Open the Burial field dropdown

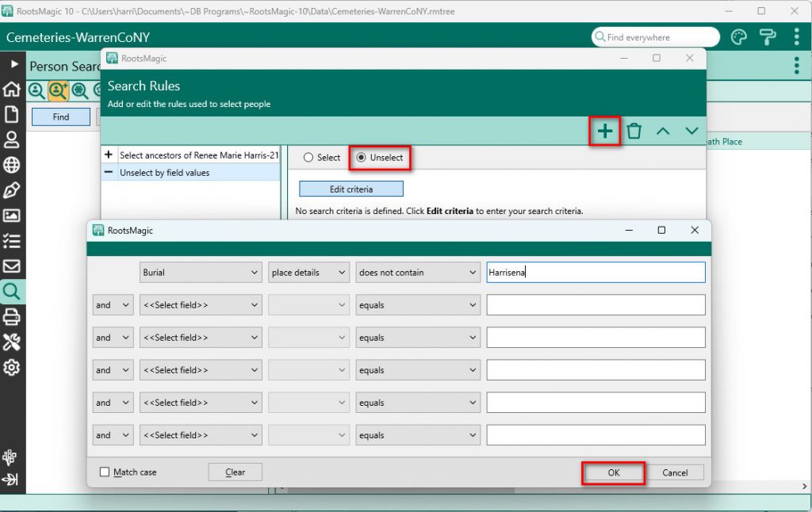click(x=201, y=273)
